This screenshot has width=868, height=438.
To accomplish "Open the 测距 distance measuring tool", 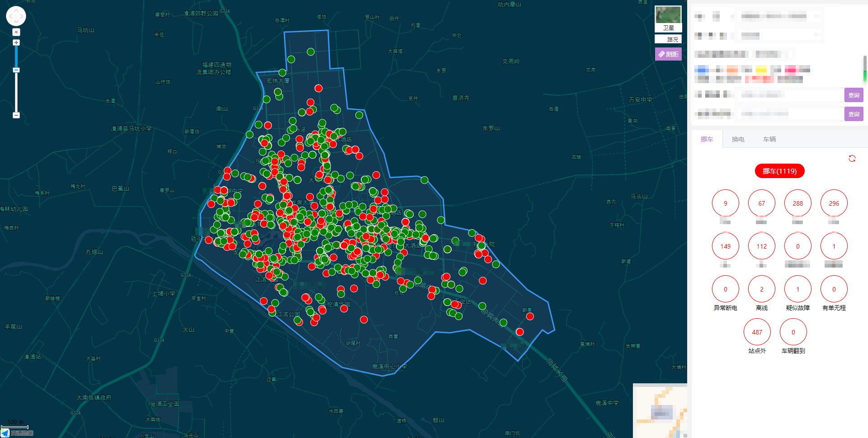I will [x=668, y=54].
